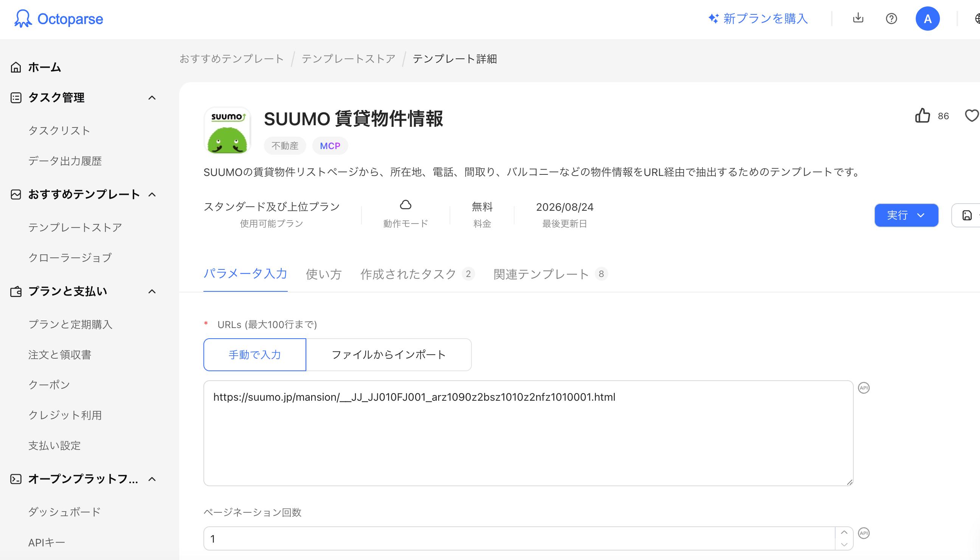Screen dimensions: 980x560
Task: Open テンプレートストア in sidebar
Action: point(75,227)
